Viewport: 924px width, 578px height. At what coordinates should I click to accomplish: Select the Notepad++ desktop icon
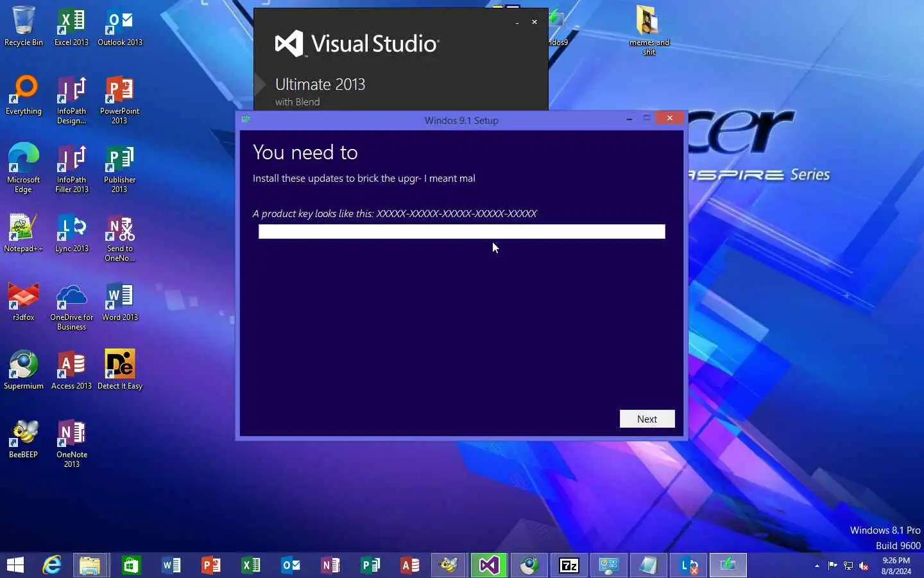click(x=24, y=232)
